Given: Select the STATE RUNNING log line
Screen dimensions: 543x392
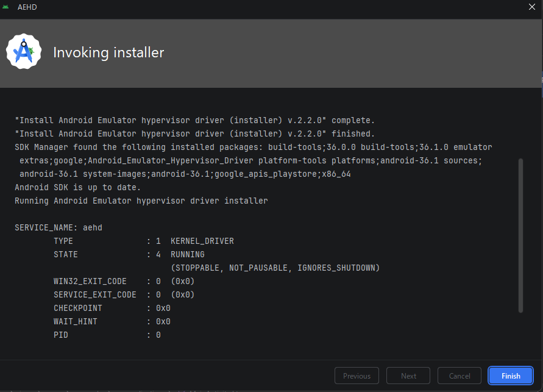Looking at the screenshot, I should coord(129,254).
